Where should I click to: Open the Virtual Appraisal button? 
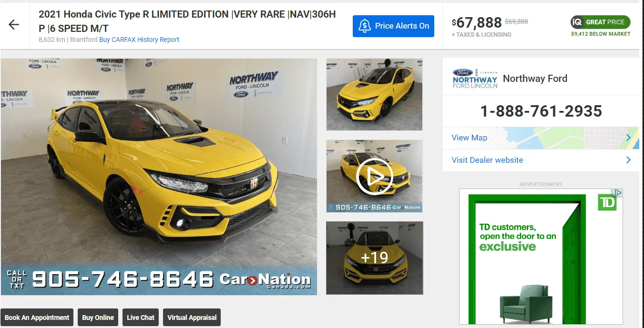point(192,318)
